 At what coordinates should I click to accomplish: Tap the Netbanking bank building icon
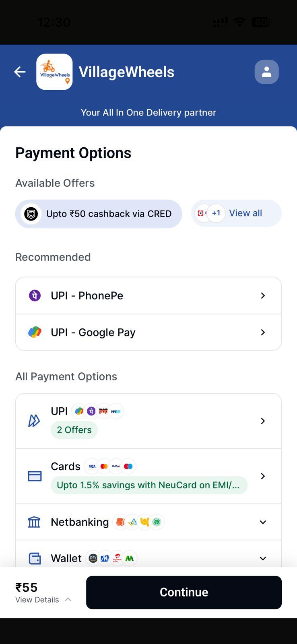[x=34, y=522]
